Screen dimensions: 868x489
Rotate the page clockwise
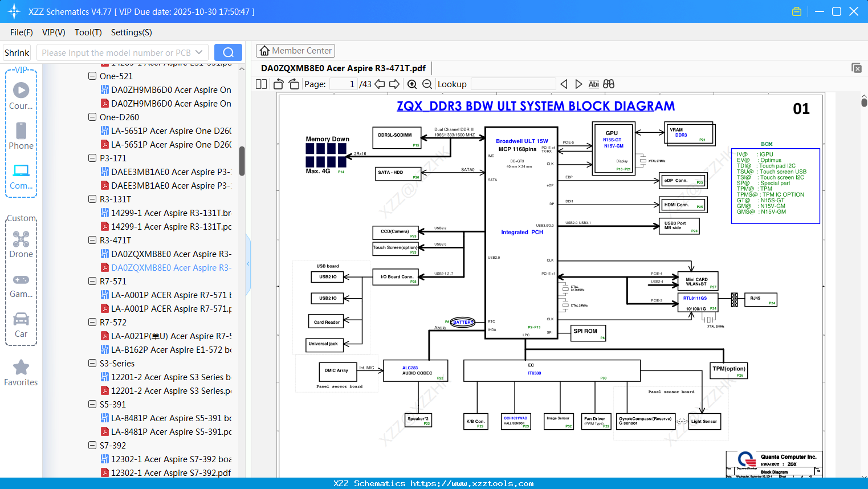pyautogui.click(x=294, y=84)
